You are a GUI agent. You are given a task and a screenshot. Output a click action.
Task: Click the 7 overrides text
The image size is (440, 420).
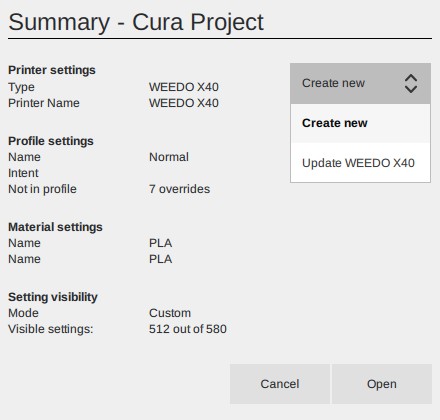pyautogui.click(x=179, y=189)
